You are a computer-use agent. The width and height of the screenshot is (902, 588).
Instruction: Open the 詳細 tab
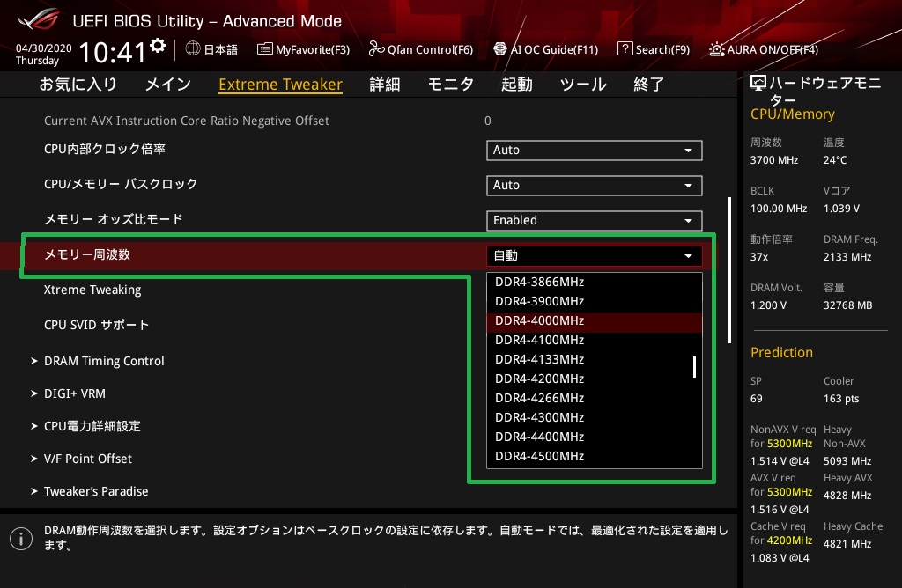385,85
